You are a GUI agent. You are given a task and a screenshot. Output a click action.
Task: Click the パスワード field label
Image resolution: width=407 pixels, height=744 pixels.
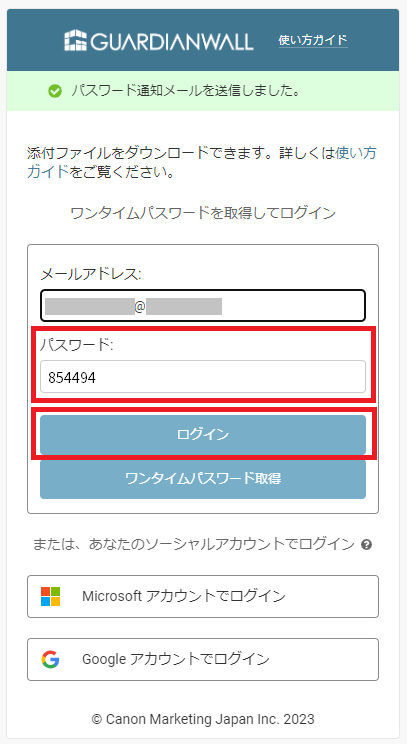coord(77,345)
